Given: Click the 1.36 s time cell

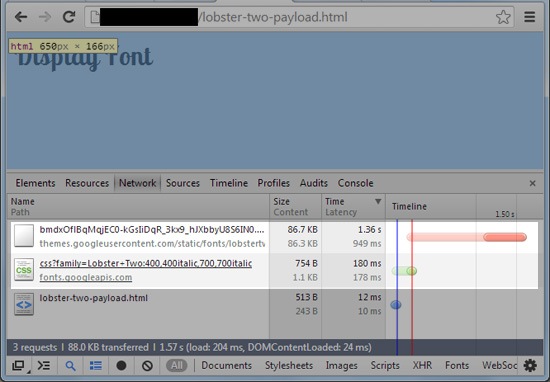Looking at the screenshot, I should [x=369, y=230].
